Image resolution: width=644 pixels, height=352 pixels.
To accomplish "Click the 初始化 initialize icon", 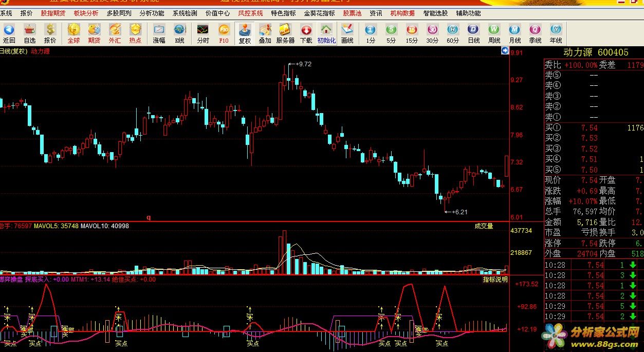I will tap(326, 33).
